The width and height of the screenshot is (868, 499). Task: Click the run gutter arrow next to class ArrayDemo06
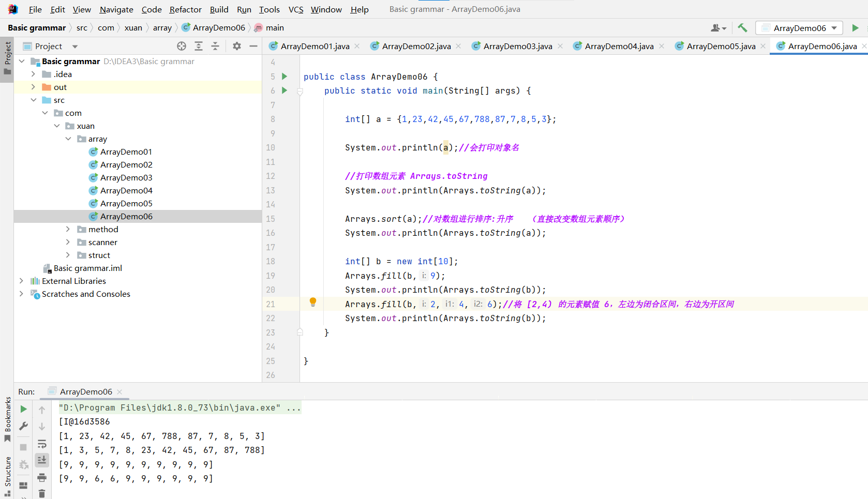pyautogui.click(x=284, y=77)
